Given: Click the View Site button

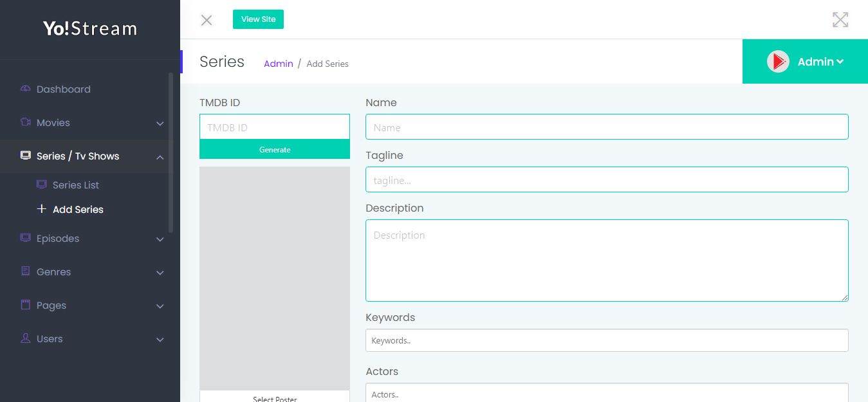Looking at the screenshot, I should (x=258, y=19).
